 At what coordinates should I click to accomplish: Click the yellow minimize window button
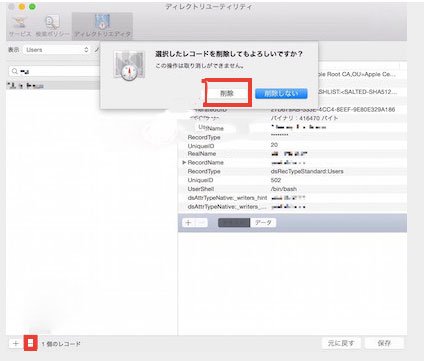22,7
